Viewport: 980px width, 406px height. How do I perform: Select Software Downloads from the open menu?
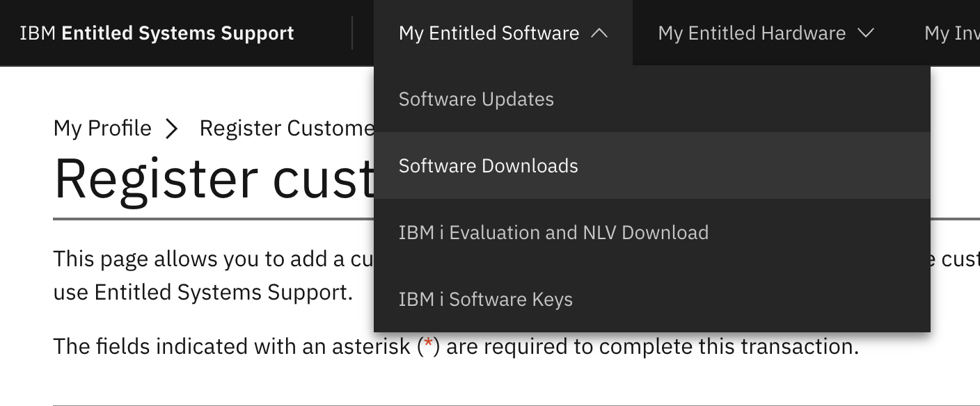(488, 165)
